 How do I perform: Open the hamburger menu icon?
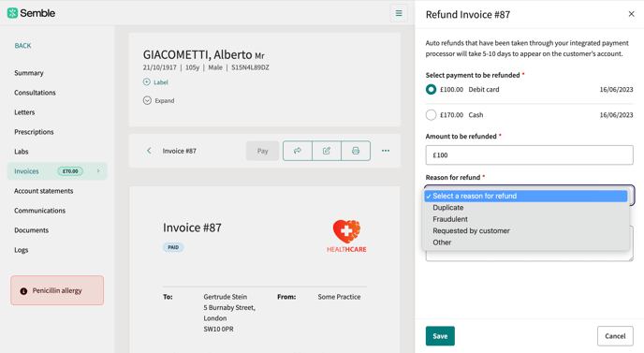(399, 13)
